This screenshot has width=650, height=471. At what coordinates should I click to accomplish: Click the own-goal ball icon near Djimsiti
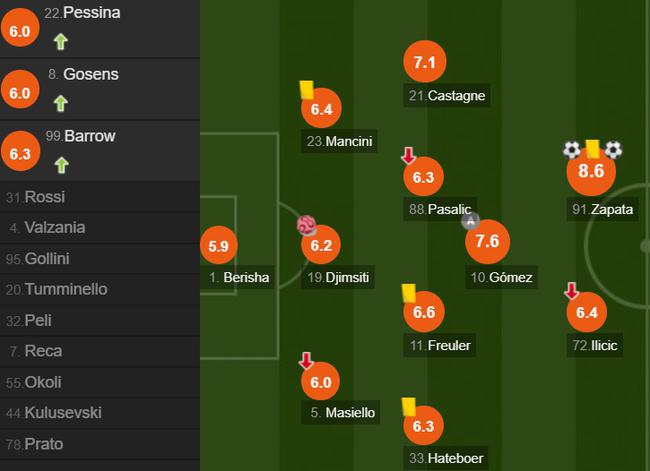click(306, 226)
